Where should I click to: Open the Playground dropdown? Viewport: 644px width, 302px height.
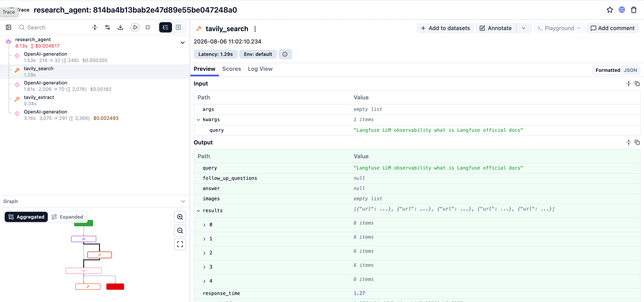[559, 28]
